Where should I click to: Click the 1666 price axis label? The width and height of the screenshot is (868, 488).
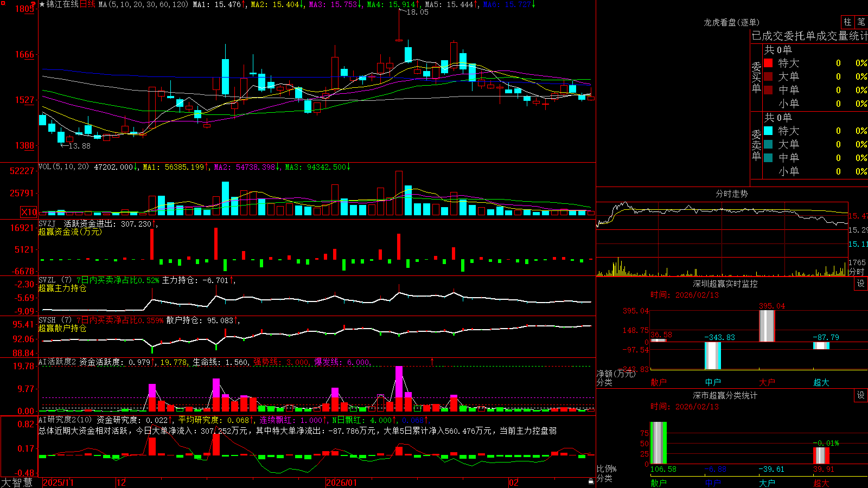(x=24, y=54)
